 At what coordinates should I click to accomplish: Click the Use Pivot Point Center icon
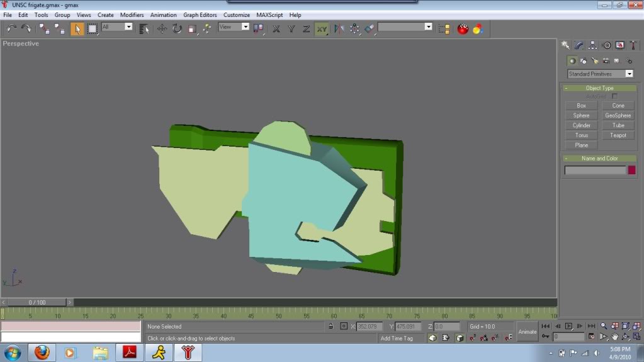coord(258,29)
